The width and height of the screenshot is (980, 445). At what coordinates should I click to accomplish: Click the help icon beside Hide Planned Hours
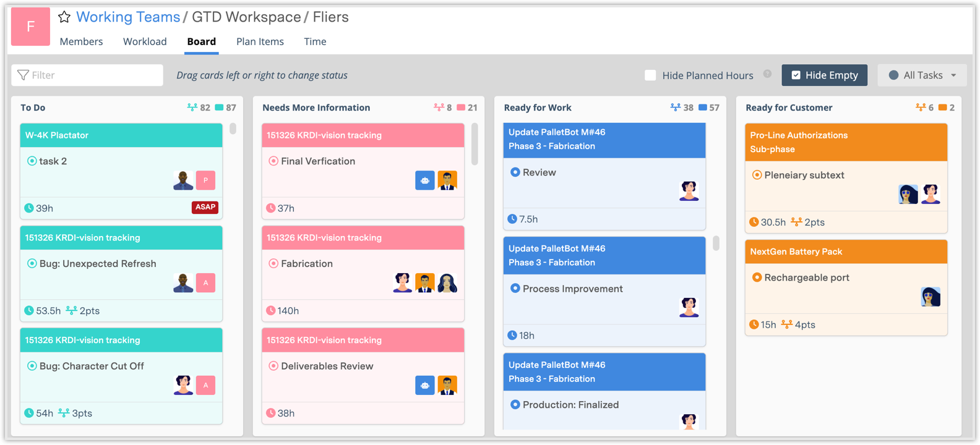click(767, 74)
